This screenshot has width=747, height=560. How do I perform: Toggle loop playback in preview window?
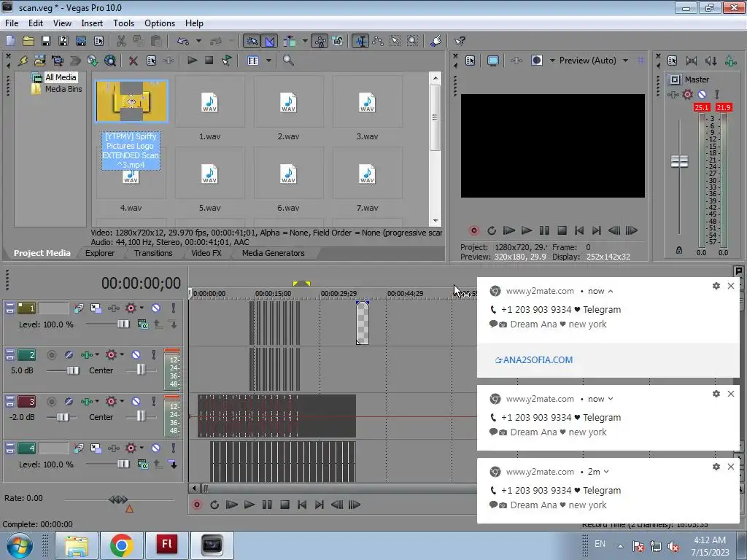pos(492,230)
